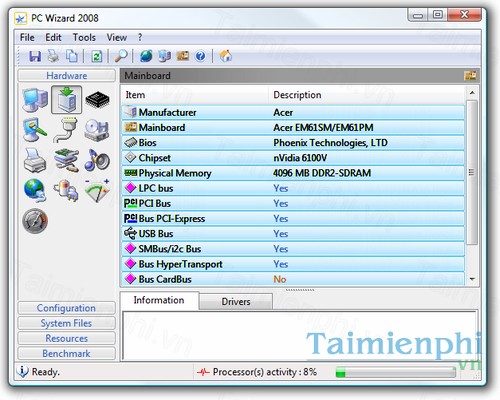Open the Configuration category
This screenshot has width=500, height=400.
(67, 308)
